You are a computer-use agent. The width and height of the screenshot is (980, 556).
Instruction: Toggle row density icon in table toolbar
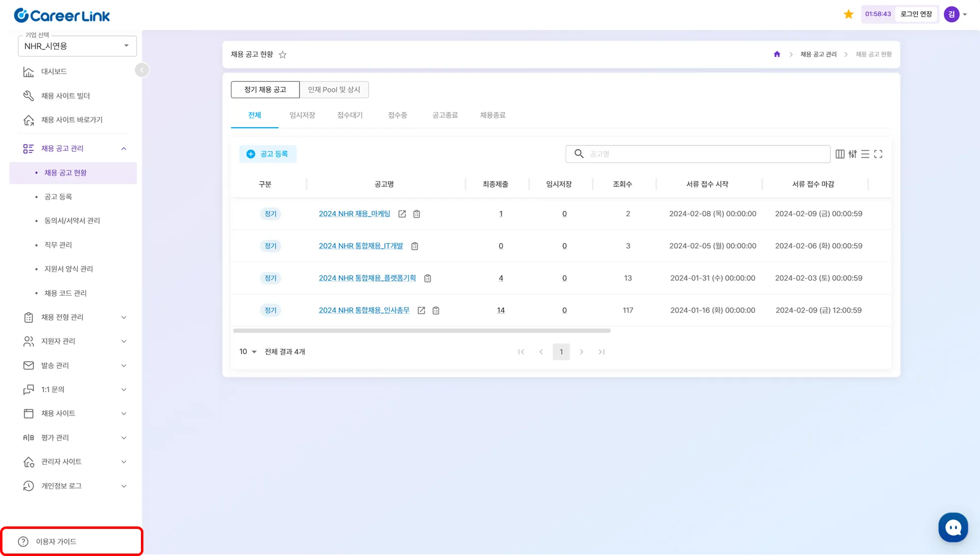[x=865, y=154]
